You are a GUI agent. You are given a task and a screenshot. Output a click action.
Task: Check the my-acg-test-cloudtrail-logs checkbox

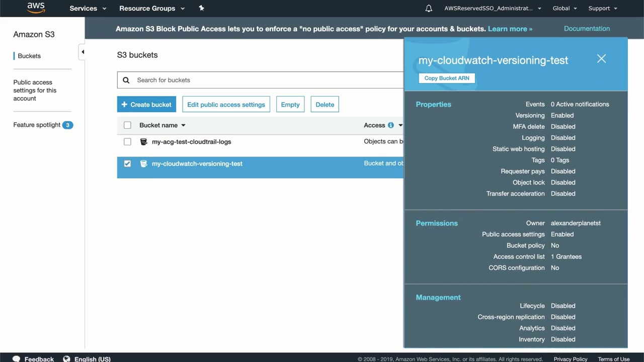pos(127,142)
